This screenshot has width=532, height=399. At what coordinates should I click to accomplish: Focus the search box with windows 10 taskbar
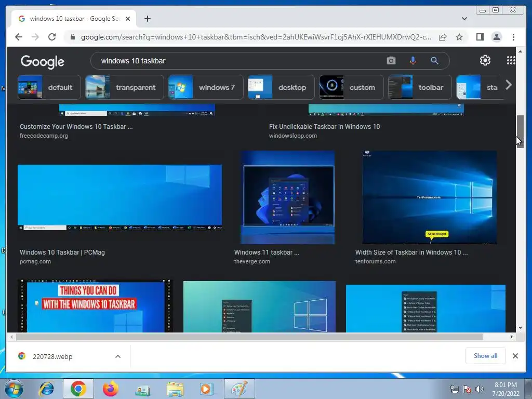[237, 61]
